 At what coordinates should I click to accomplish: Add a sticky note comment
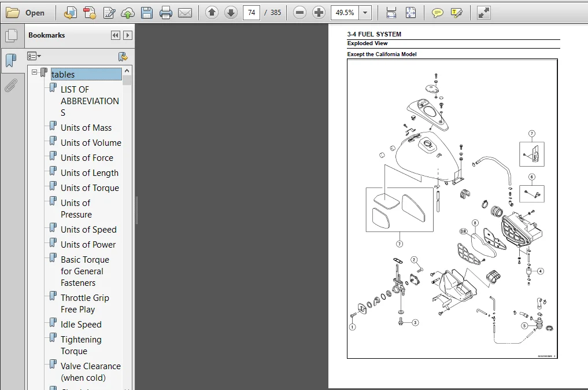point(437,13)
